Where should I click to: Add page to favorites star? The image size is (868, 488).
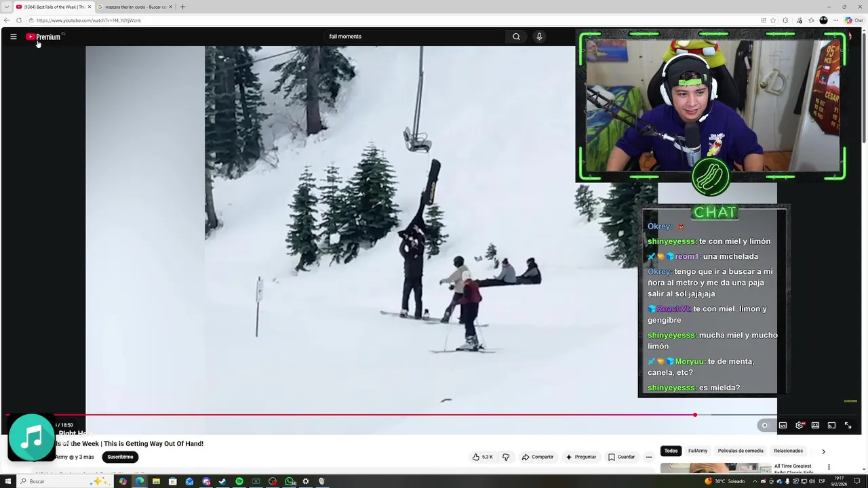[773, 20]
